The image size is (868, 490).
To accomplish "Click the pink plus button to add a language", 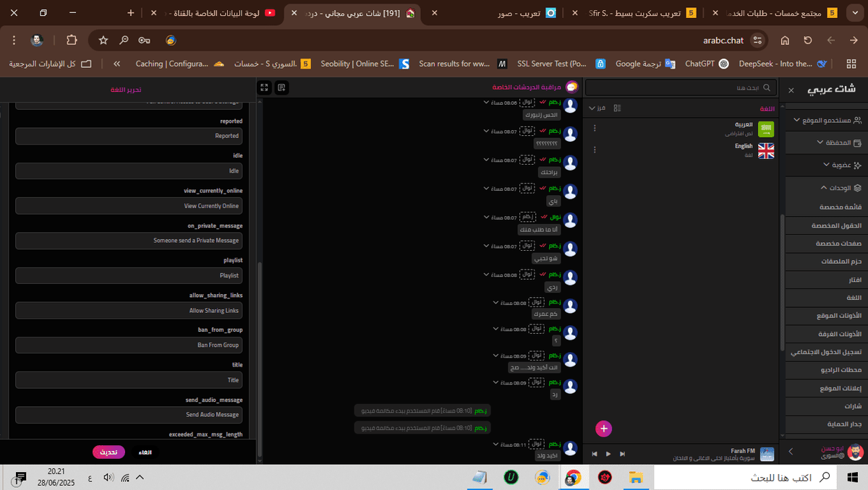I will tap(604, 429).
